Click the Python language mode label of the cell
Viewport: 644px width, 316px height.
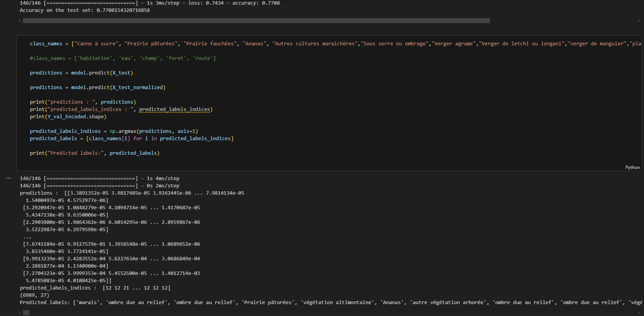click(x=632, y=167)
